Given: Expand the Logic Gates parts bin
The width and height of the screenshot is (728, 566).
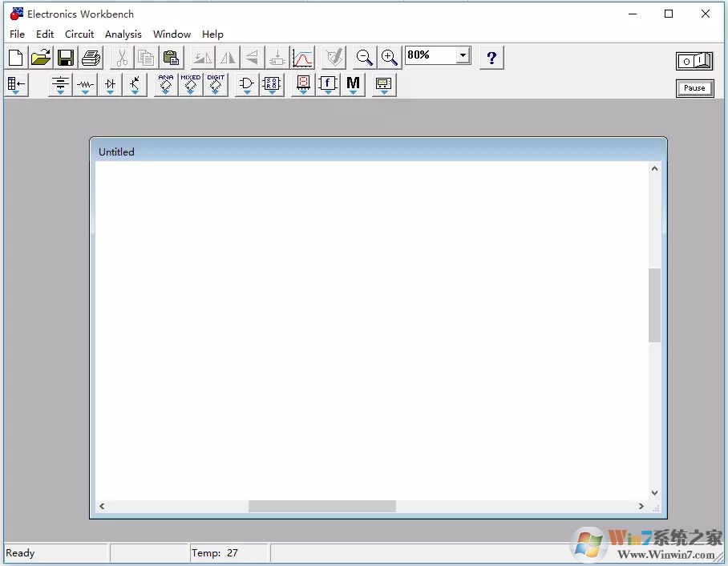Looking at the screenshot, I should pos(247,84).
